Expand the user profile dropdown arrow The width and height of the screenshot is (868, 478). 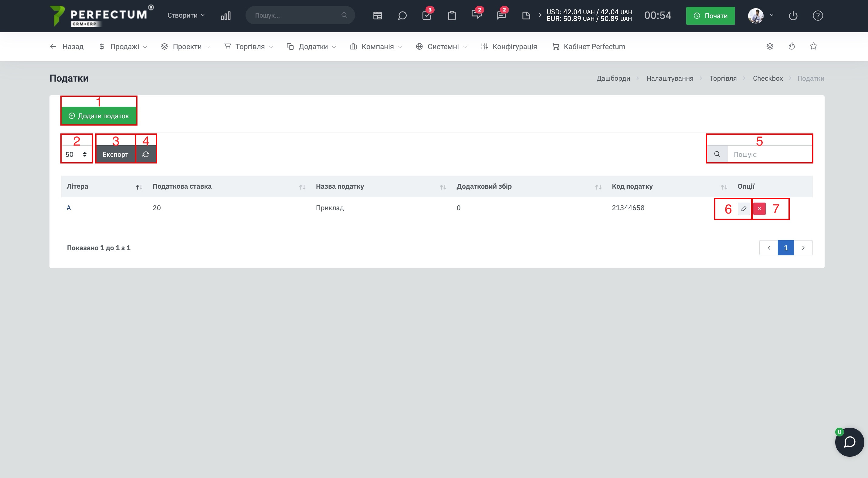[x=771, y=15]
